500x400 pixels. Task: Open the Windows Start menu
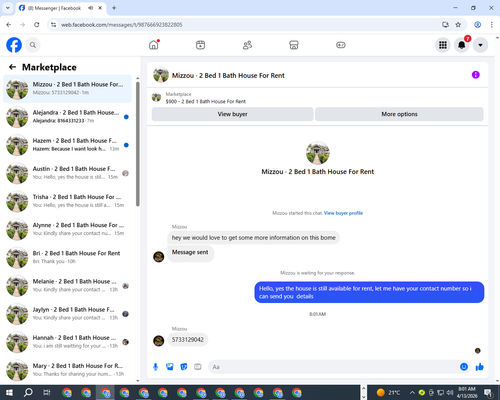(9, 393)
